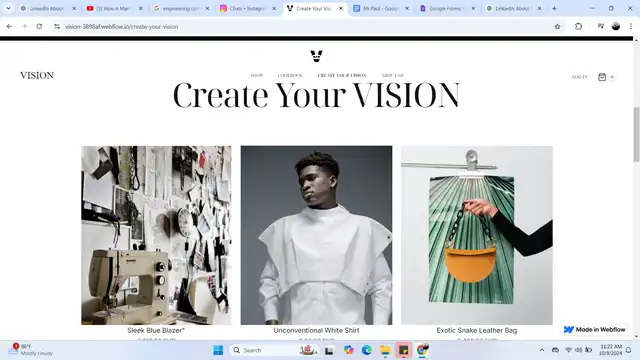Viewport: 640px width, 360px height.
Task: Click the sewing machine product image
Action: [x=156, y=235]
